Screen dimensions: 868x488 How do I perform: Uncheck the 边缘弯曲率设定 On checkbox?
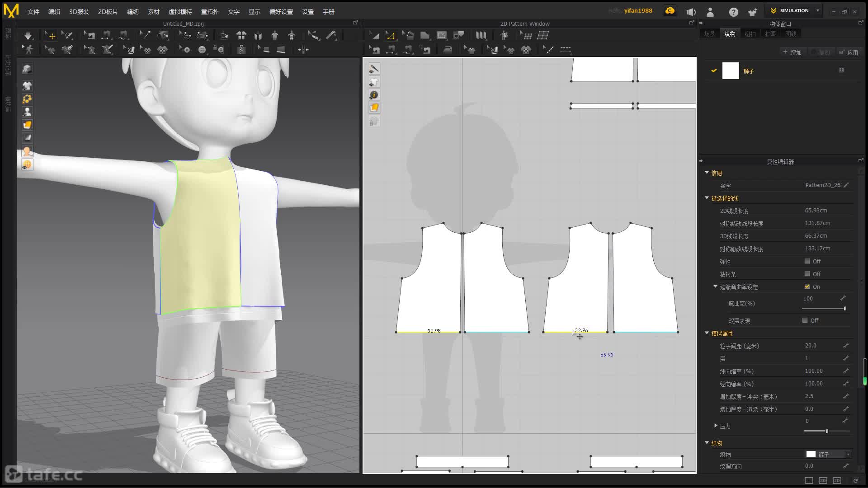coord(807,286)
